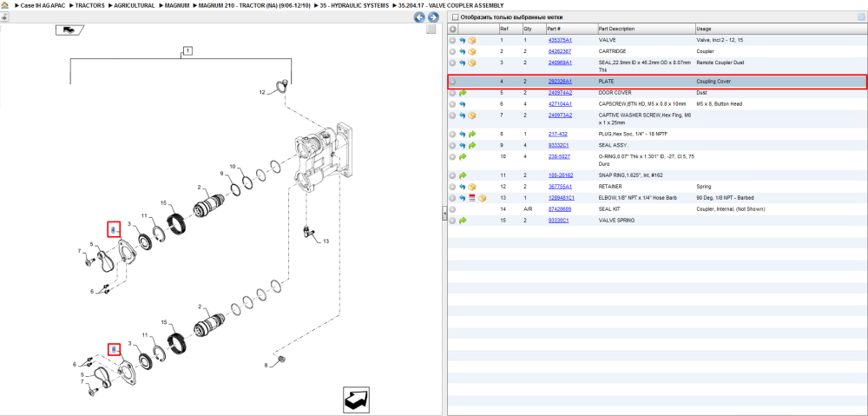Click green arrow icon in DOOR COVER row
Screen dimensions: 868x416
tap(463, 93)
